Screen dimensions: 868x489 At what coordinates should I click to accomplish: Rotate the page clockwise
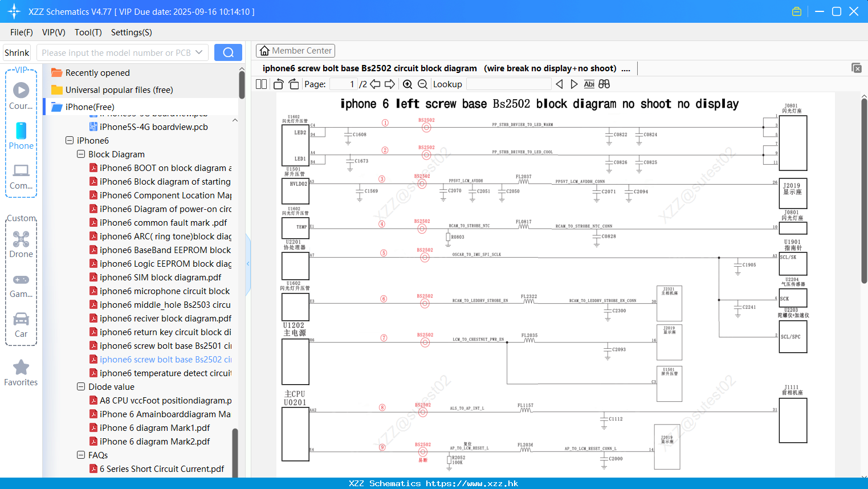294,84
